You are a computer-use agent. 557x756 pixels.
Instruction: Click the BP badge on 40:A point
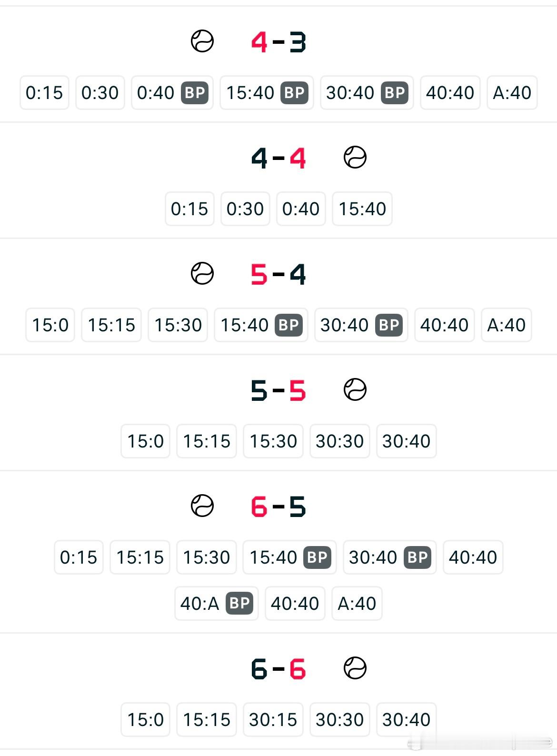point(239,603)
